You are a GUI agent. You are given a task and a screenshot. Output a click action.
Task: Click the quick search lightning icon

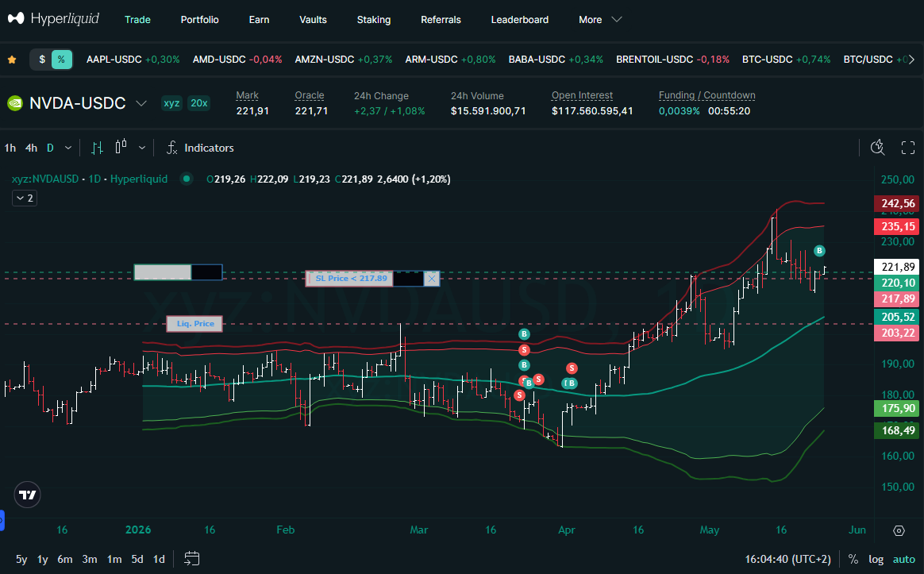click(877, 148)
